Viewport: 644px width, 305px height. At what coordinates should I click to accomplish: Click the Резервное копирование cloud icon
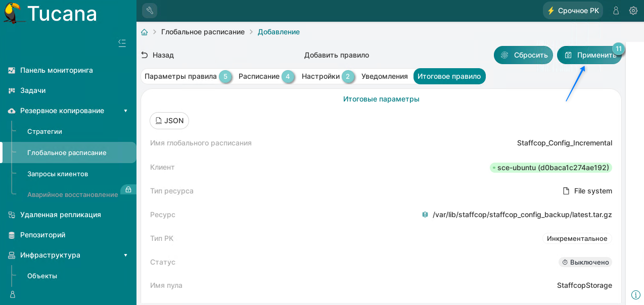(12, 111)
